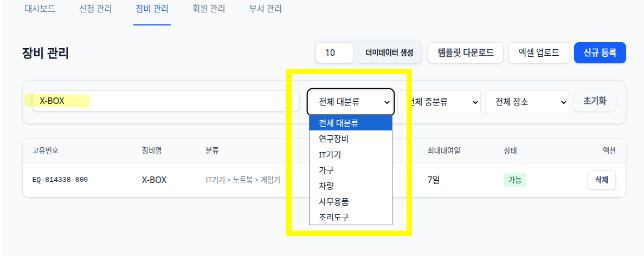
Task: Select the 장비 관리 tab
Action: point(152,9)
